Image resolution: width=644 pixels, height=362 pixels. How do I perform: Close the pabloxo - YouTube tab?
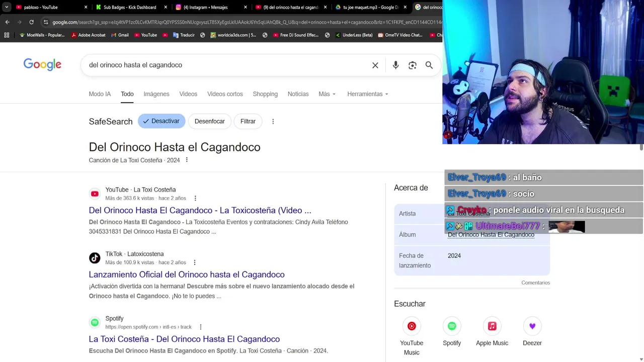(x=86, y=7)
